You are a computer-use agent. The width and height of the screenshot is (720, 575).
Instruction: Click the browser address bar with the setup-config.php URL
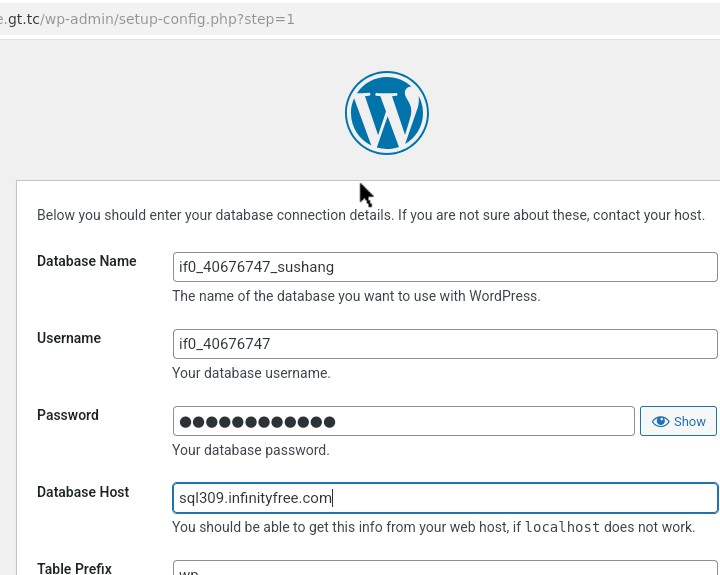150,19
